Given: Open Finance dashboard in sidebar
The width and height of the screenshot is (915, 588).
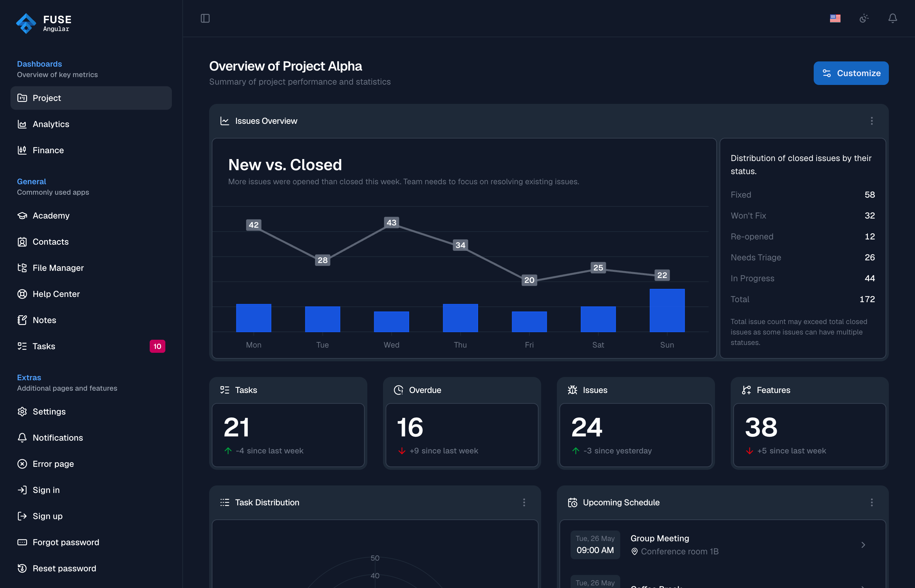Looking at the screenshot, I should coord(91,151).
